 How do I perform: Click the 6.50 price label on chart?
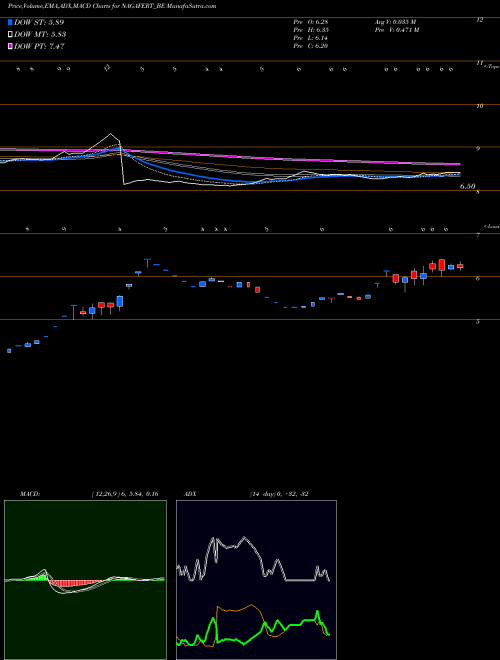point(468,186)
